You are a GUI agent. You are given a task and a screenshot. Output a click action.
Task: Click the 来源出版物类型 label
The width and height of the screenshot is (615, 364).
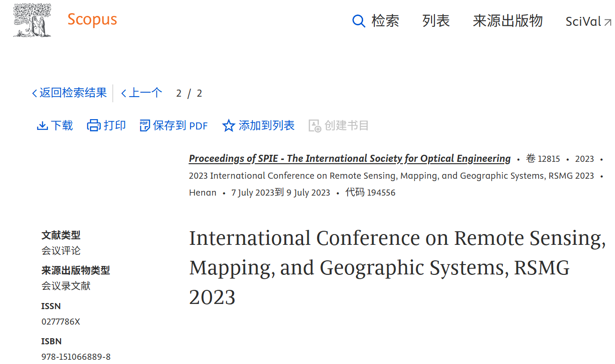76,270
